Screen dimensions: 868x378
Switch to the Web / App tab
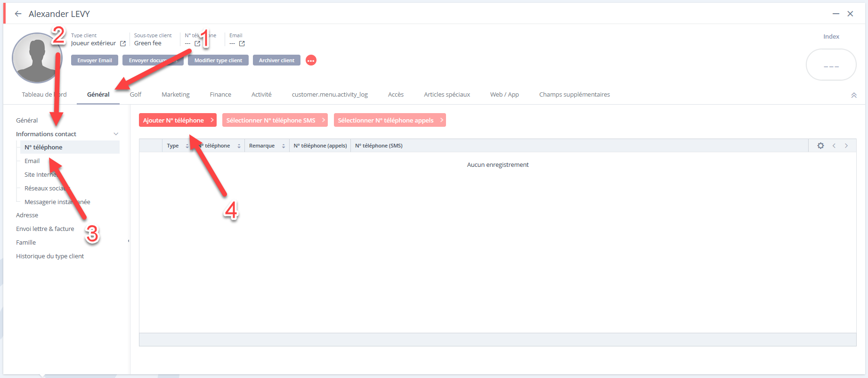tap(504, 94)
